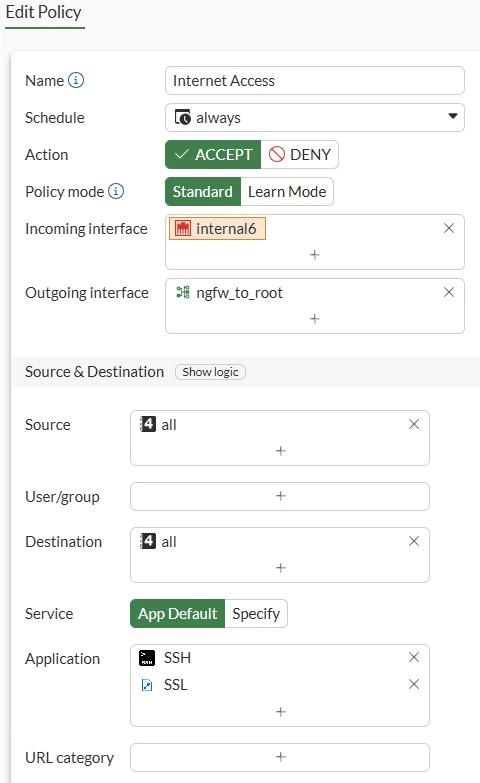The height and width of the screenshot is (783, 480).
Task: Click the Show logic button
Action: (210, 372)
